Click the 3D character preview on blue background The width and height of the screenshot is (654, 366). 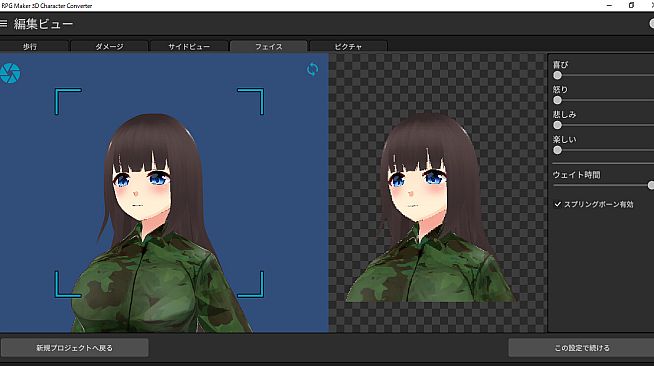click(x=164, y=193)
